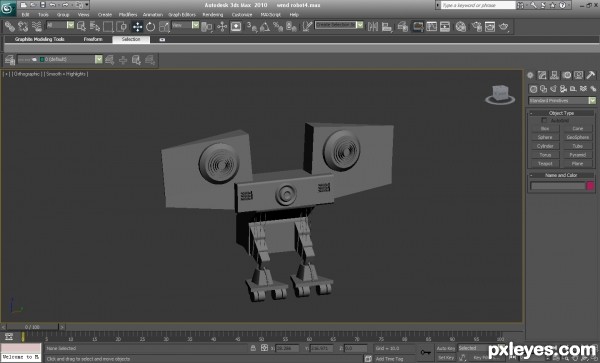The height and width of the screenshot is (363, 600).
Task: Open the Material Editor
Action: point(461,26)
